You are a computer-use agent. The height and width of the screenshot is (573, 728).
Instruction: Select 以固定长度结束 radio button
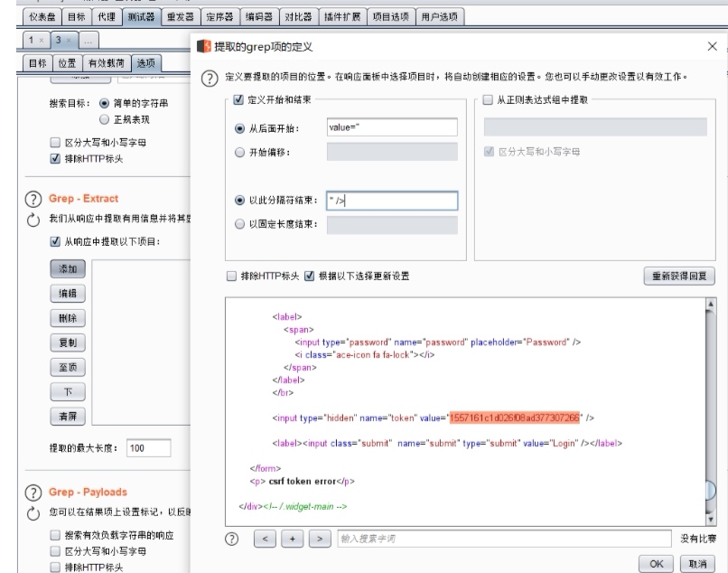[x=239, y=224]
